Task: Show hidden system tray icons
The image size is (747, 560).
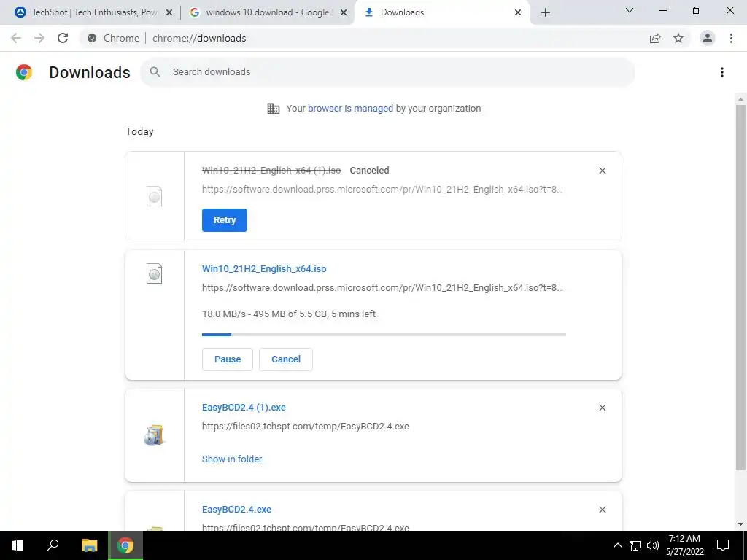Action: pos(617,545)
